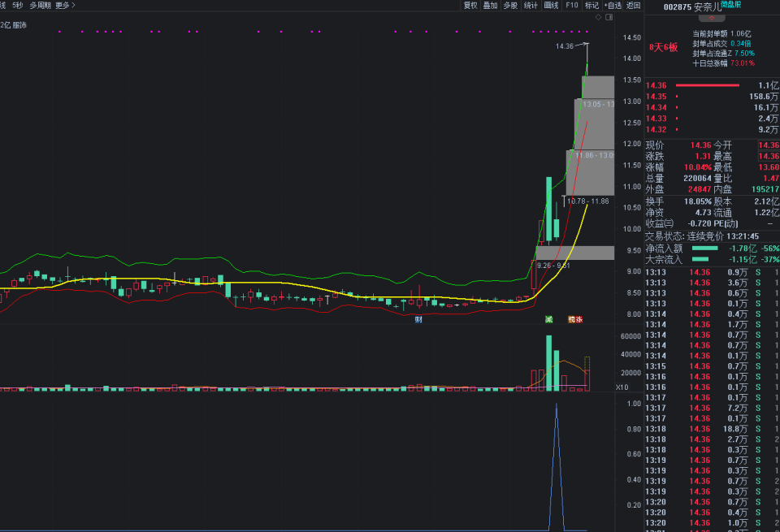Click the 多股 multi-stock button
780x532 pixels.
pyautogui.click(x=510, y=5)
